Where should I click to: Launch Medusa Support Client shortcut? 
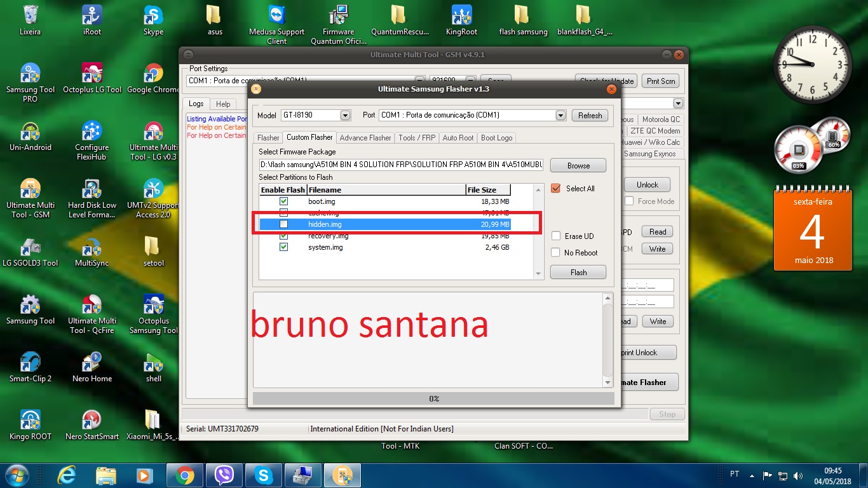tap(276, 24)
